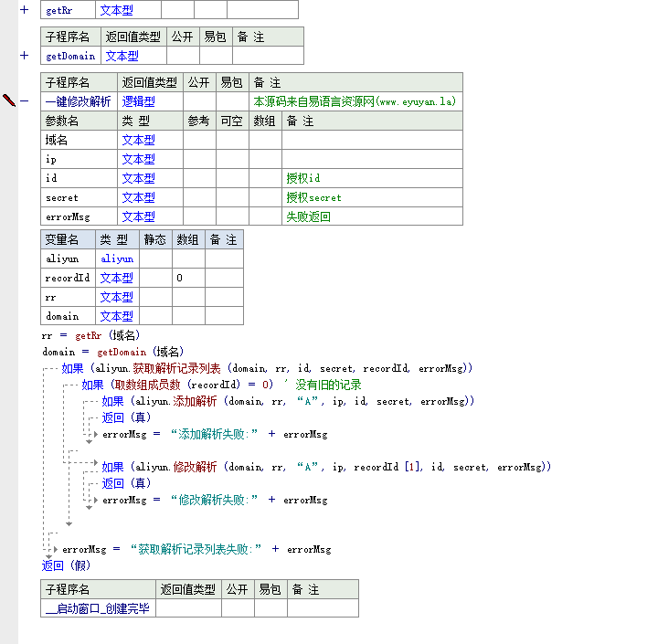Click the aliyun variable type cell

(x=118, y=259)
